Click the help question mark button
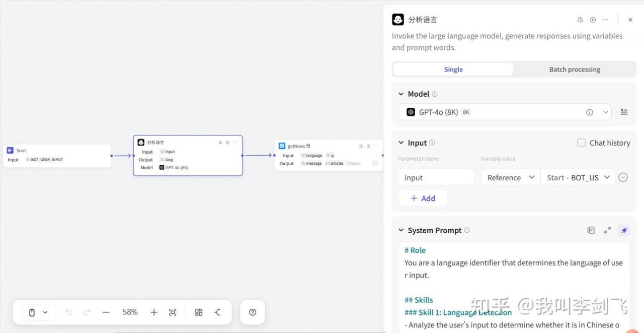This screenshot has width=644, height=333. point(253,312)
